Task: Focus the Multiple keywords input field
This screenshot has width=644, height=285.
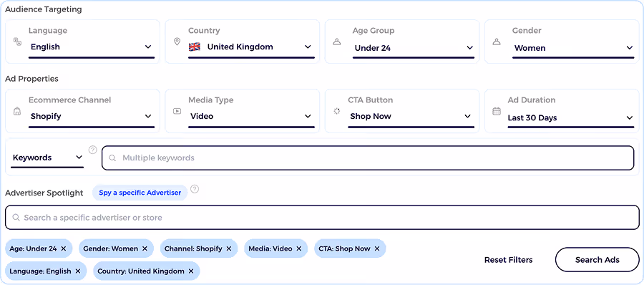Action: pyautogui.click(x=368, y=158)
